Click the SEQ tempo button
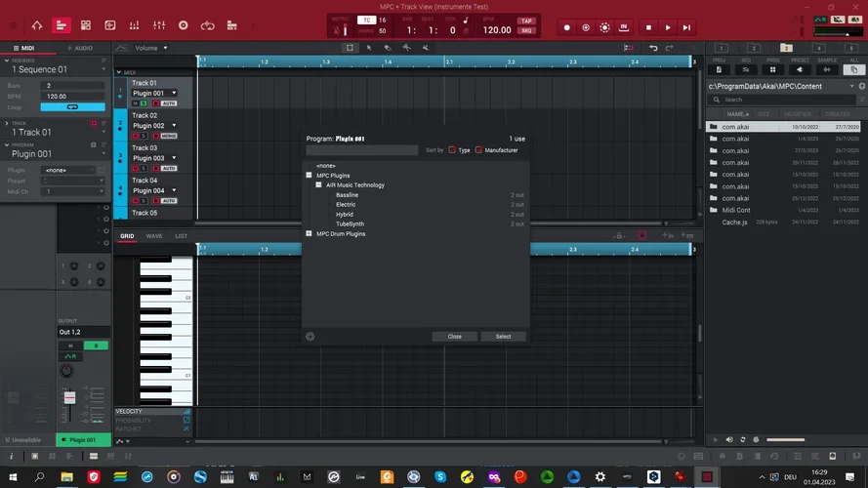 (526, 31)
